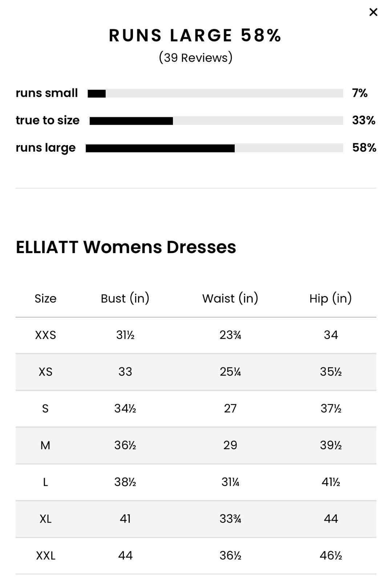Click the 58% runs large percentage
The height and width of the screenshot is (582, 392).
(364, 148)
